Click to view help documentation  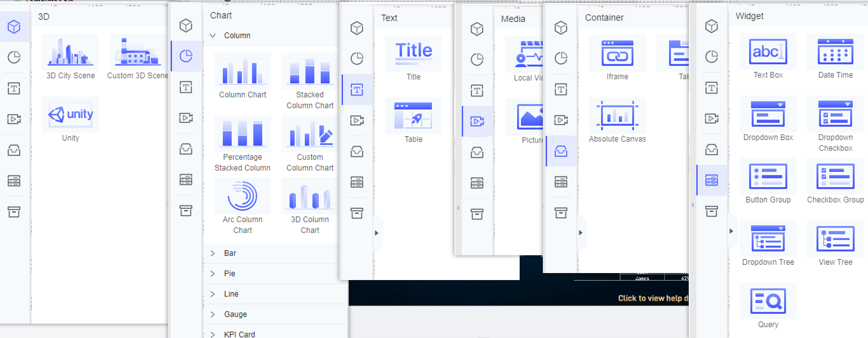(654, 298)
